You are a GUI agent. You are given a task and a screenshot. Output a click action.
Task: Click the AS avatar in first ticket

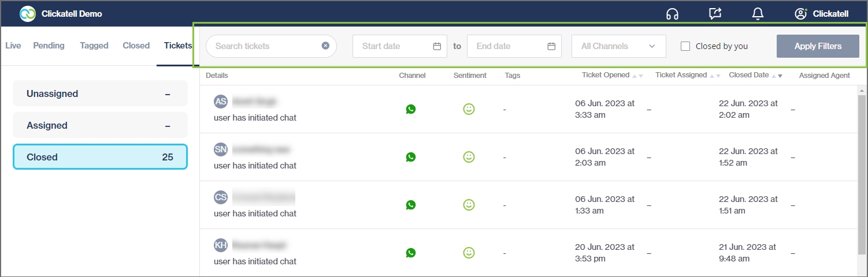coord(220,102)
